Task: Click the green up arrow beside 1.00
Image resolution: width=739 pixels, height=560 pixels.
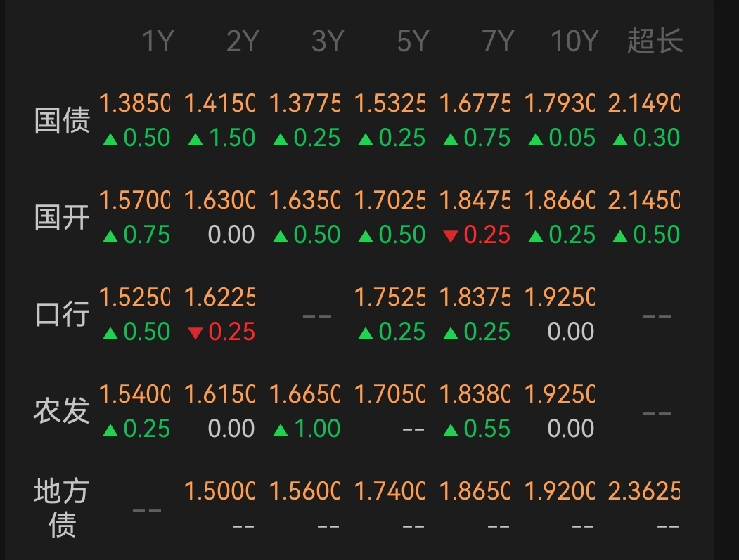Action: pyautogui.click(x=281, y=430)
